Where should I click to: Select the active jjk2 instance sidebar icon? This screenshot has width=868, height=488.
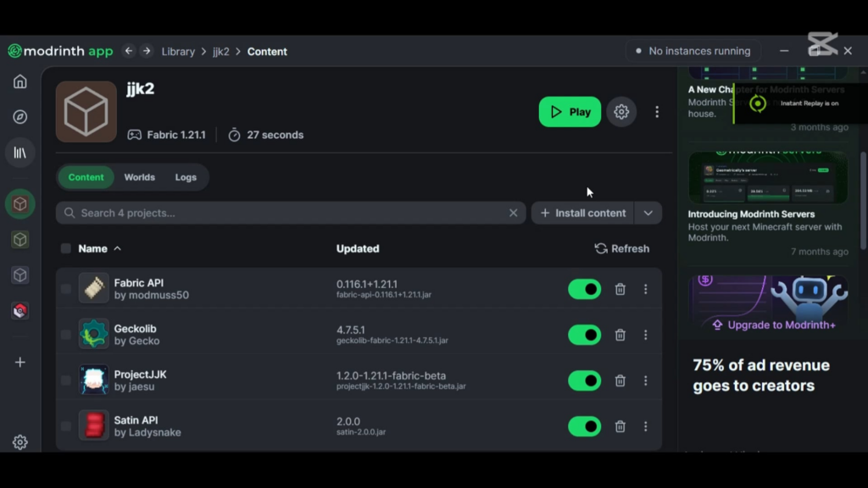tap(20, 204)
